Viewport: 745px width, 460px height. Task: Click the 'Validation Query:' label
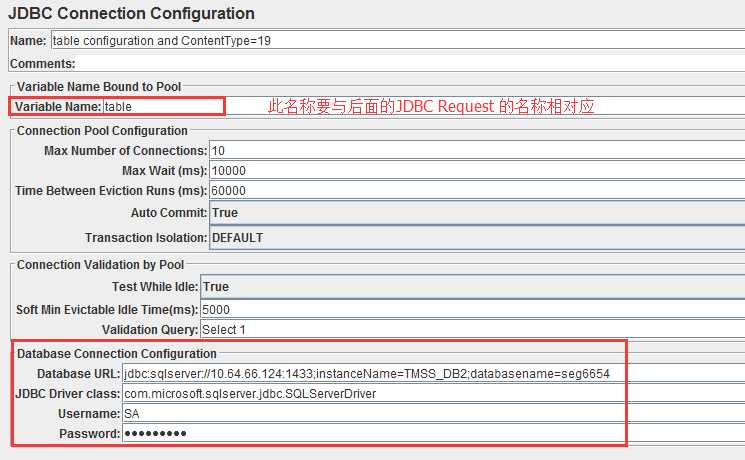(150, 330)
